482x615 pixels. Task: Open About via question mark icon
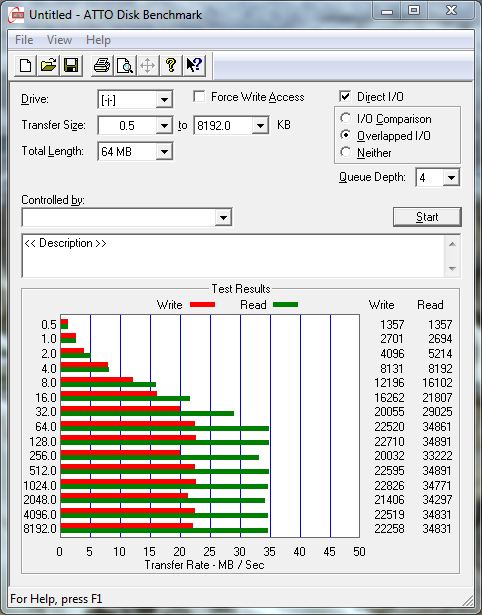coord(171,65)
